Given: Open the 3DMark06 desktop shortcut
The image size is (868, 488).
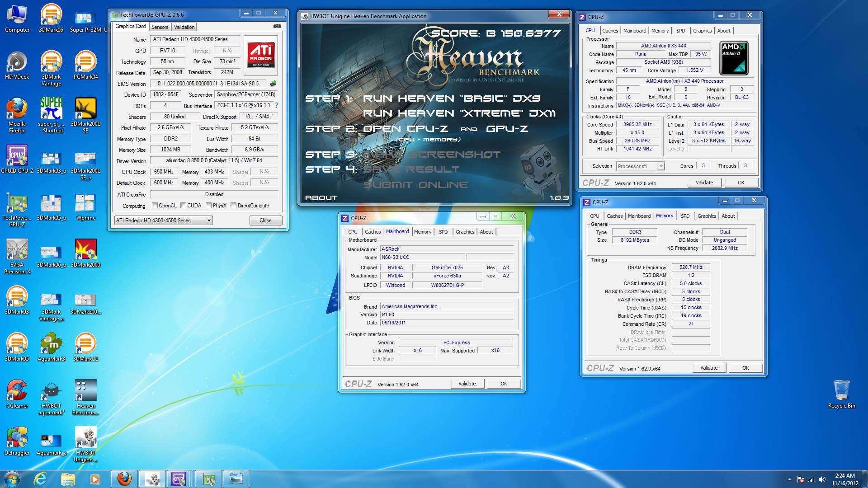Looking at the screenshot, I should (51, 18).
